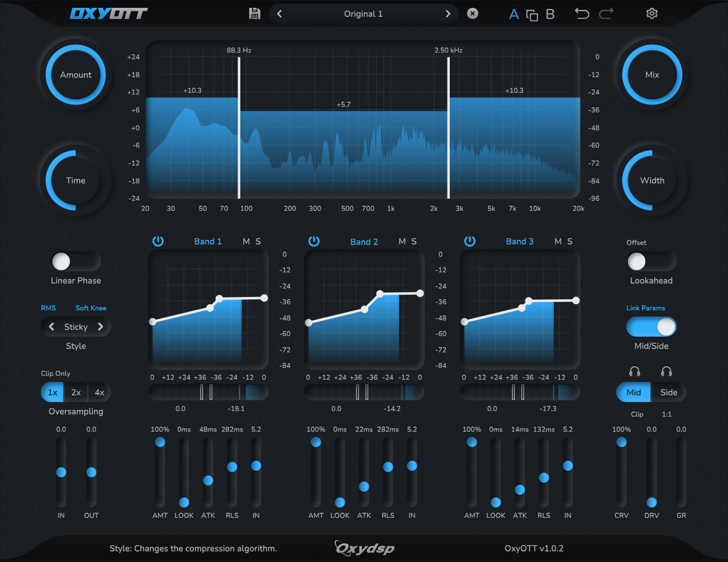Select state B

point(550,14)
